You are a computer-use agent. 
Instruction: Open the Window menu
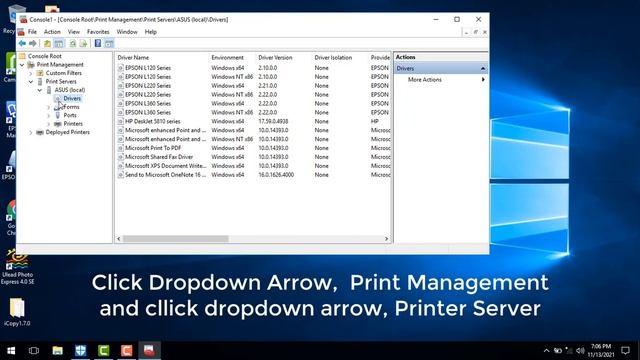coord(127,32)
